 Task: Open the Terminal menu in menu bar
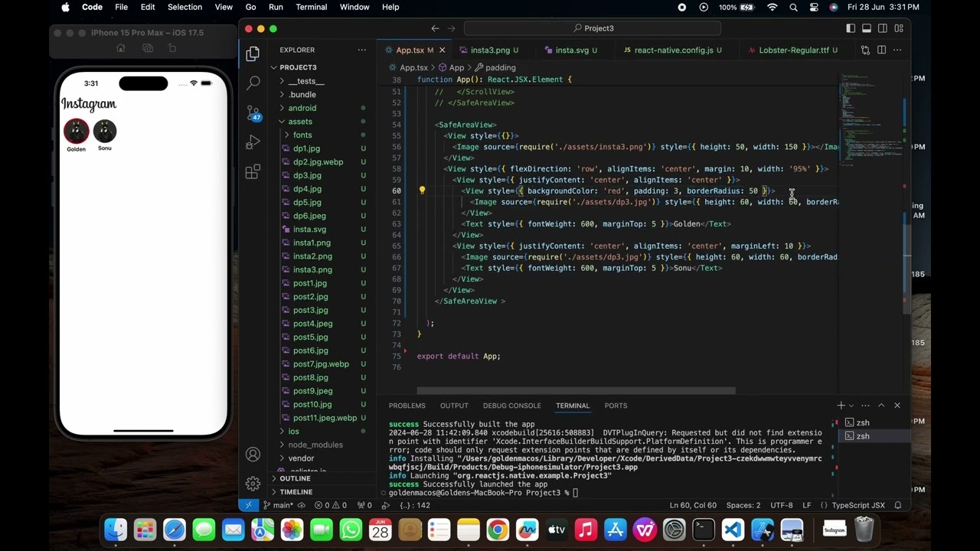311,7
